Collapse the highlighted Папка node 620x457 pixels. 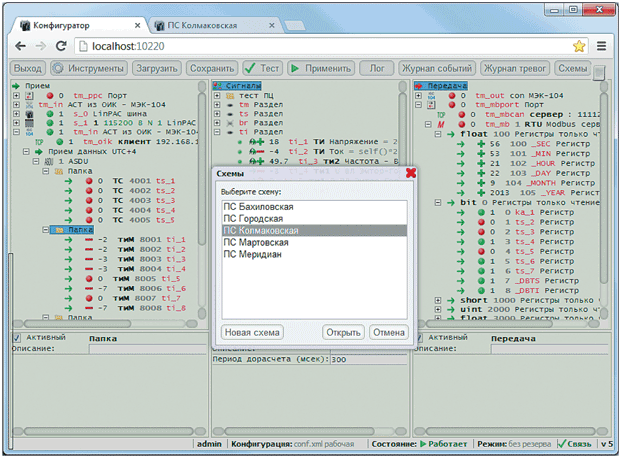tap(46, 230)
